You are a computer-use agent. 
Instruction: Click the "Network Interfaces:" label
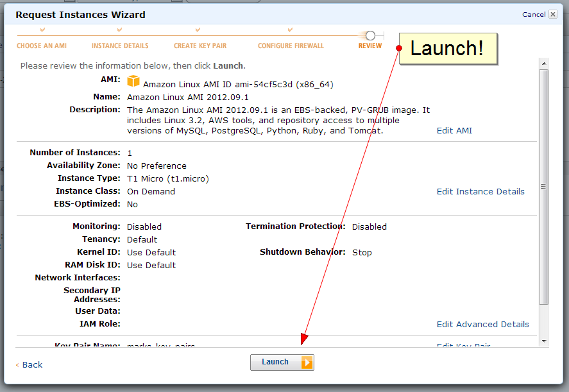click(x=78, y=278)
